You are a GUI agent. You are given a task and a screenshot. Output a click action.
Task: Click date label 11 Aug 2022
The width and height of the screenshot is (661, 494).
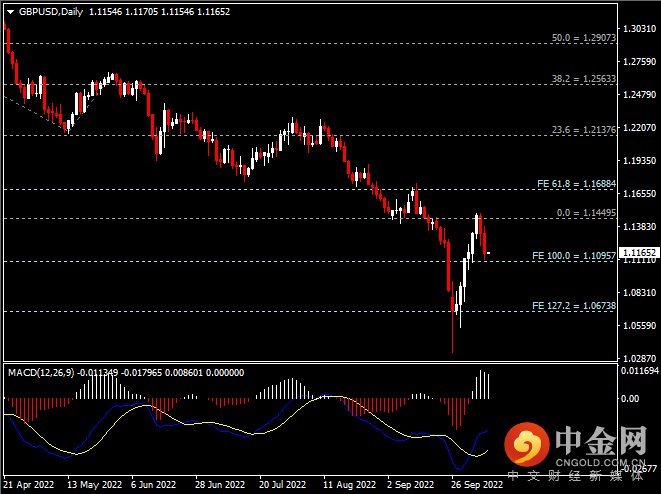pyautogui.click(x=349, y=485)
